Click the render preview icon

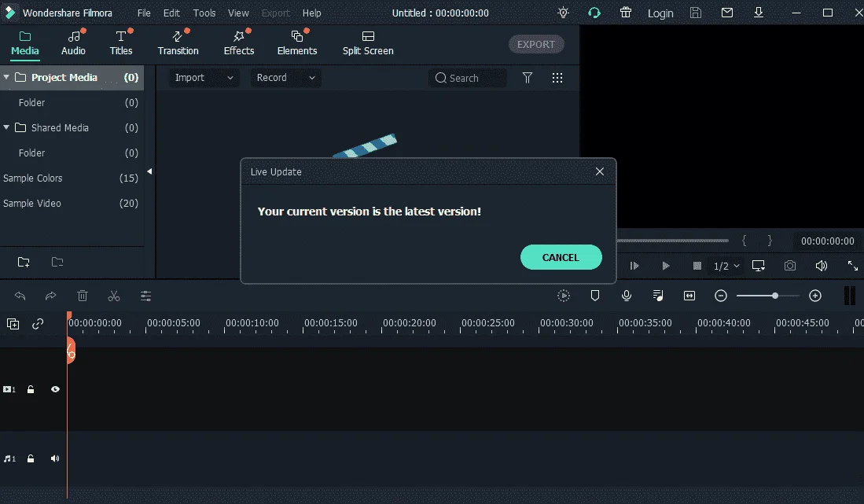click(x=563, y=296)
